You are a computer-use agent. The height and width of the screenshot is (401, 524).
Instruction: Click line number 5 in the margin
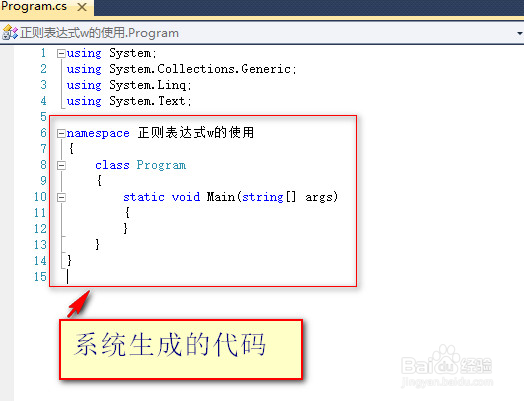pos(43,117)
